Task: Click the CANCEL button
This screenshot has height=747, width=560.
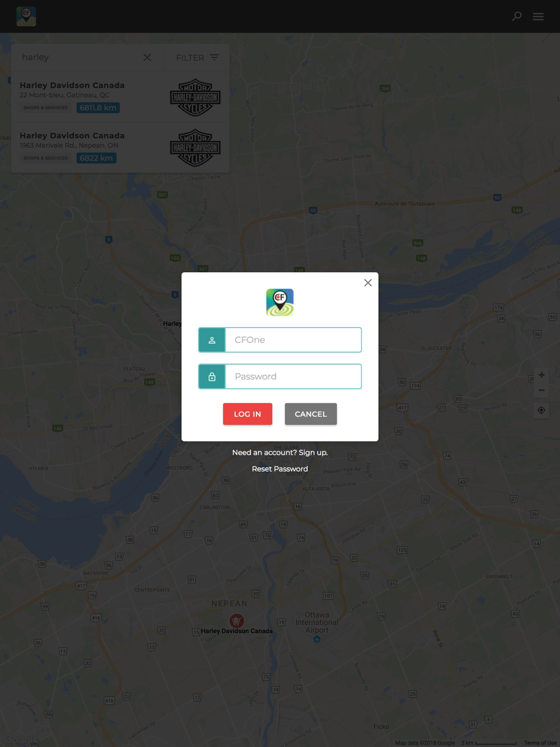Action: 311,414
